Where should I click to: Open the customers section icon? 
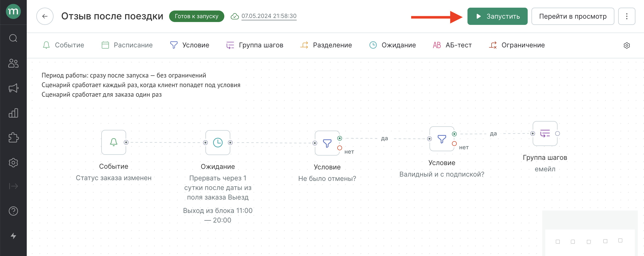point(13,63)
